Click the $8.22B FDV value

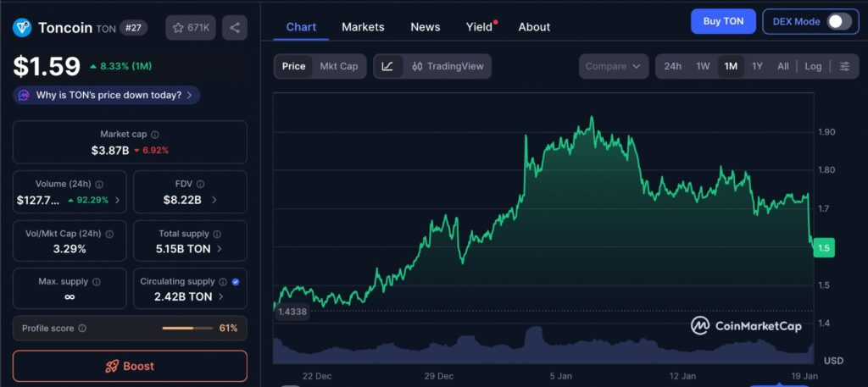[182, 200]
